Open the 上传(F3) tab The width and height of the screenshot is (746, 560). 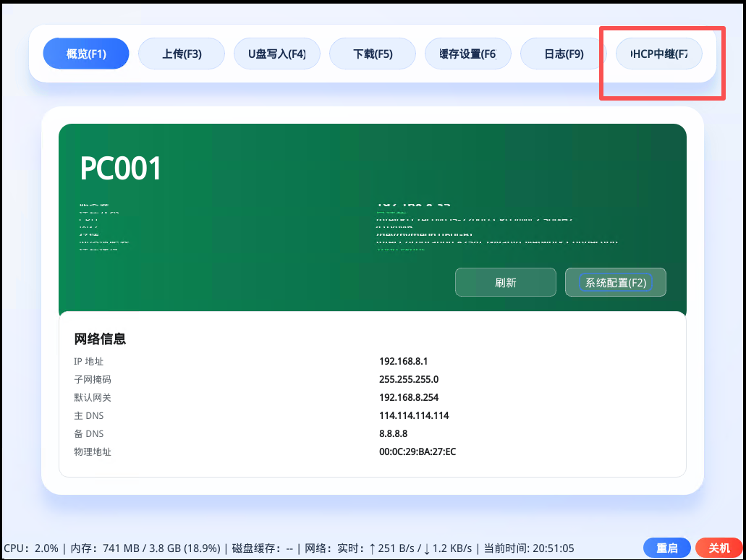coord(182,54)
